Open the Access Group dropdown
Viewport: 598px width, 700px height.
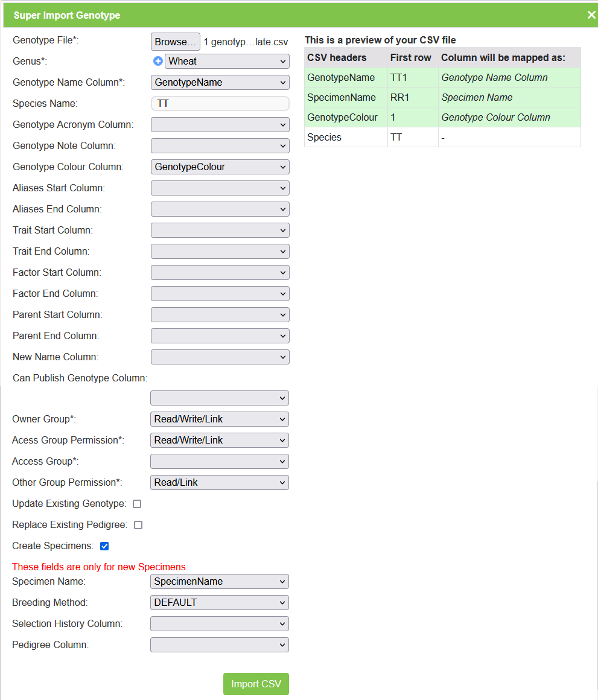click(x=219, y=462)
